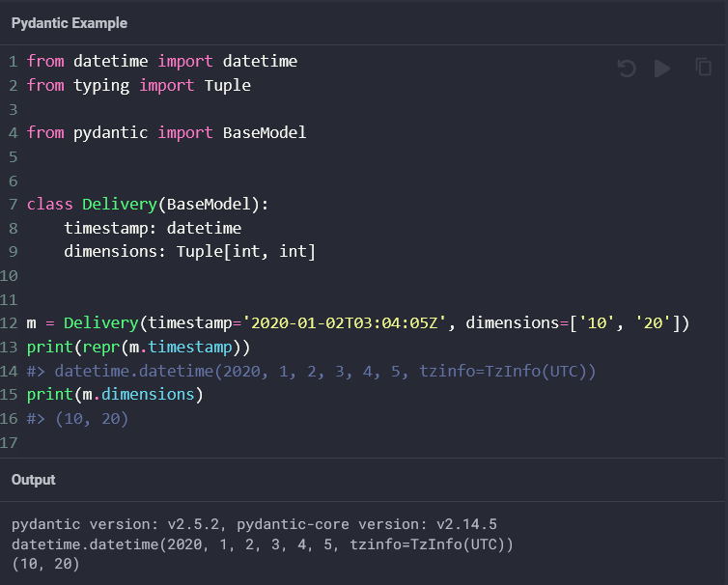This screenshot has width=728, height=585.
Task: Click line number 7 in the gutter
Action: [x=14, y=205]
